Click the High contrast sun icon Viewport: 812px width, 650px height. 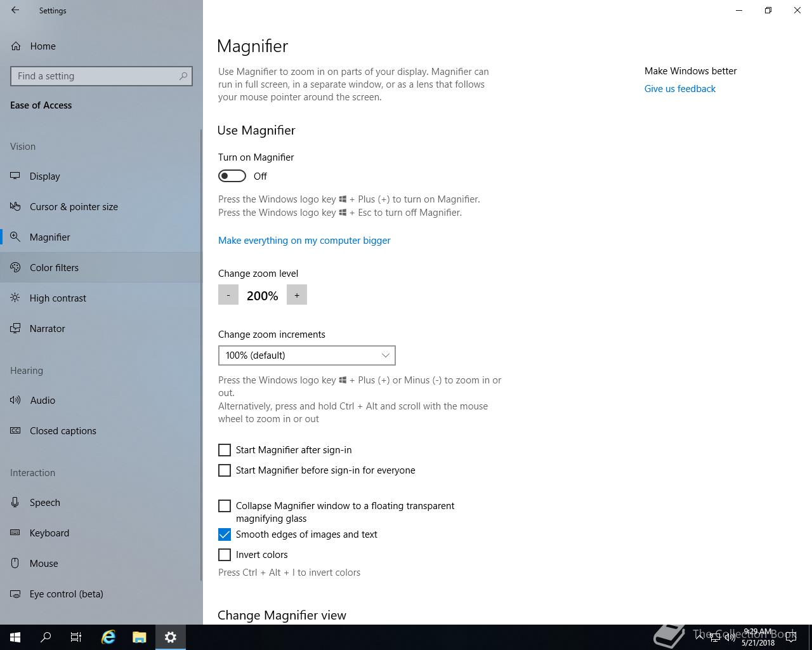pos(15,298)
